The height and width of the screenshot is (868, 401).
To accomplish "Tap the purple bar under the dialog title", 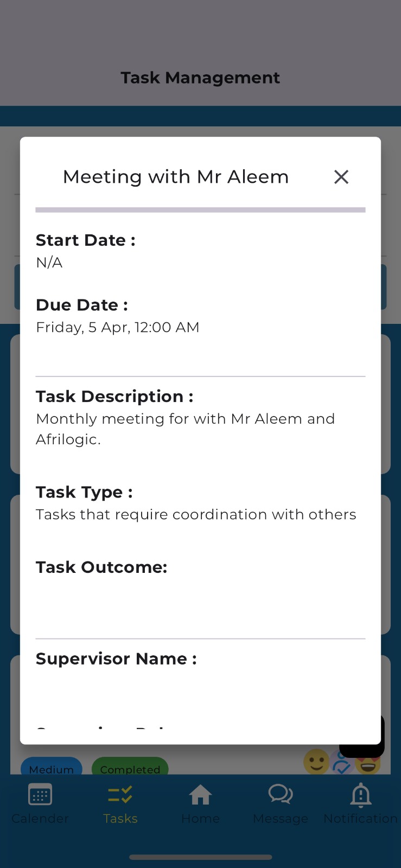I will 200,209.
